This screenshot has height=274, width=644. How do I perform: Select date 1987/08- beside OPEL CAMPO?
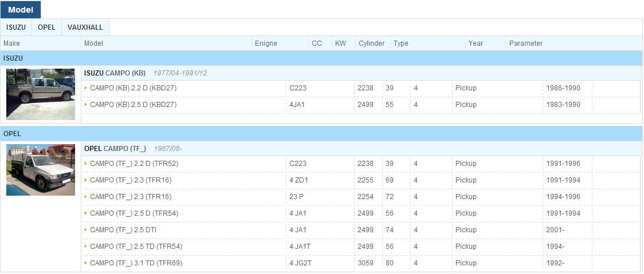(167, 149)
